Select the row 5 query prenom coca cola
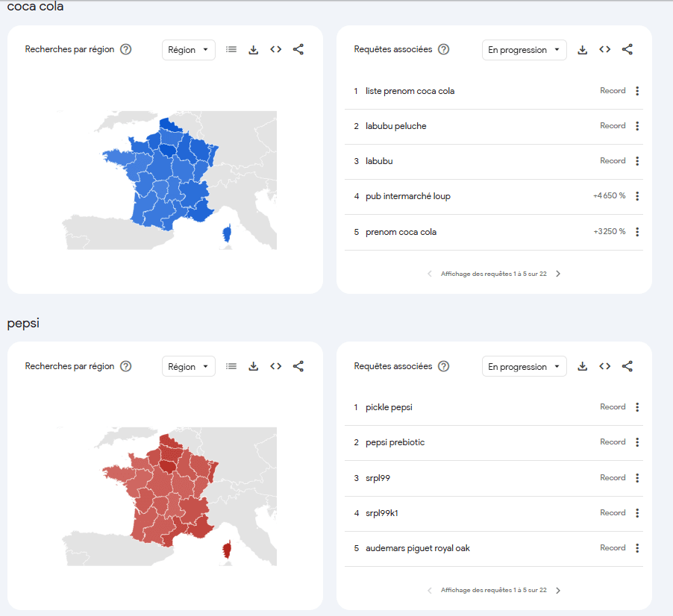The image size is (673, 616). (x=401, y=232)
